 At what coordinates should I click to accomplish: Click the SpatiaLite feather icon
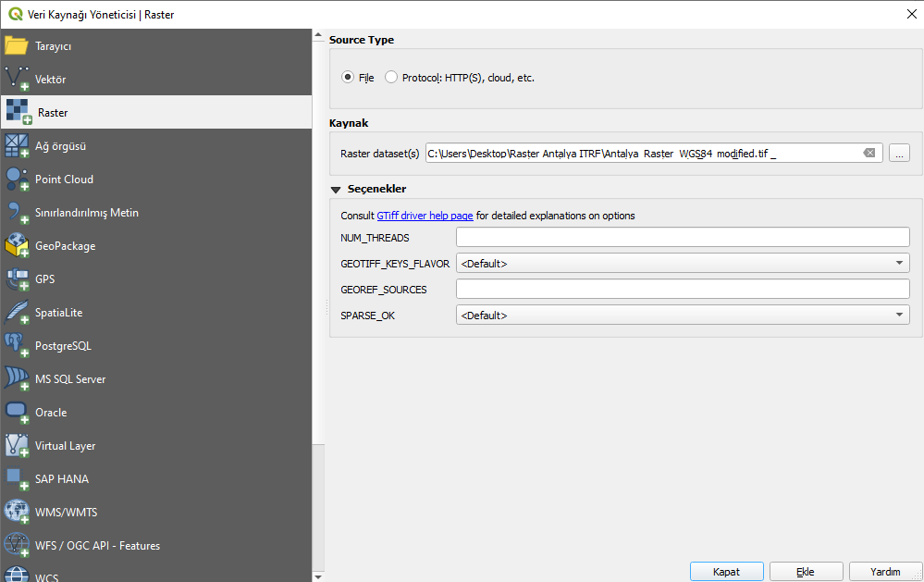coord(16,313)
